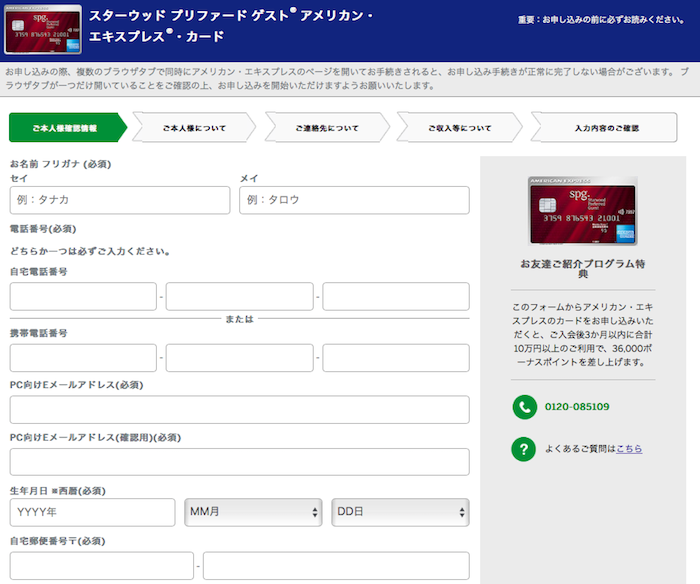Screen dimensions: 700x584
Task: Focus first 自宅電話番号 field
Action: pos(83,296)
